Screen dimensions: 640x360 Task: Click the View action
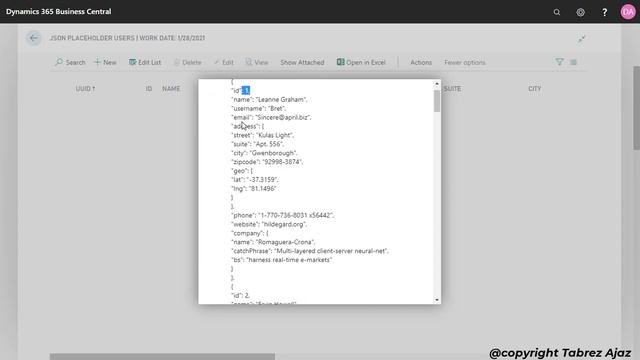pos(257,62)
